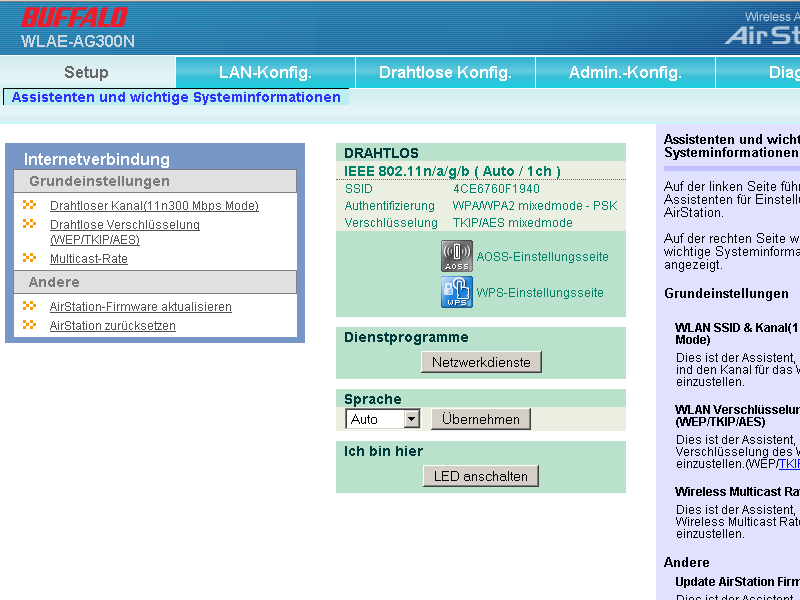Click the Update AirStation Firmware help heading
This screenshot has width=800, height=600.
(737, 582)
